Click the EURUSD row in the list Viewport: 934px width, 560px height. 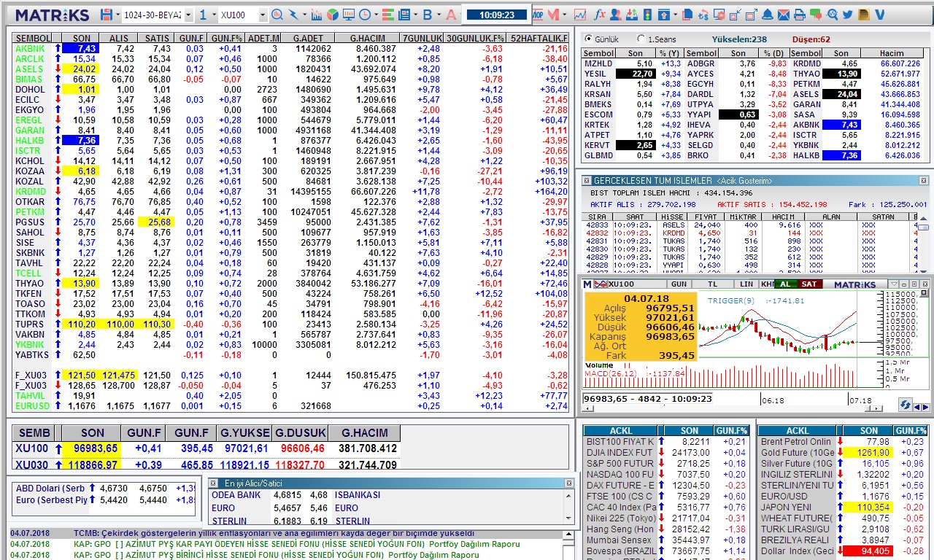click(x=290, y=405)
